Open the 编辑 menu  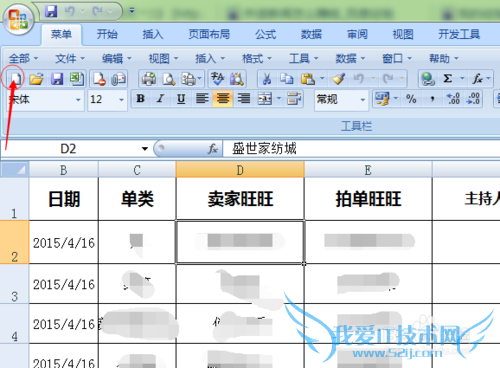[117, 58]
